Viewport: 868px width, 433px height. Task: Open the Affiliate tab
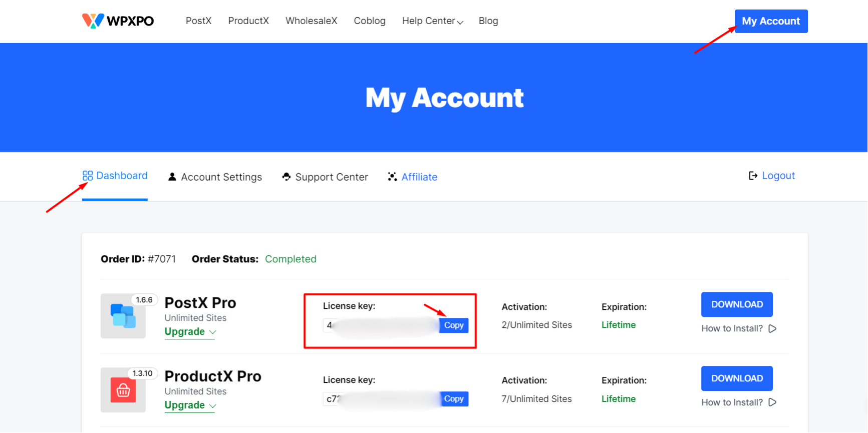coord(413,177)
